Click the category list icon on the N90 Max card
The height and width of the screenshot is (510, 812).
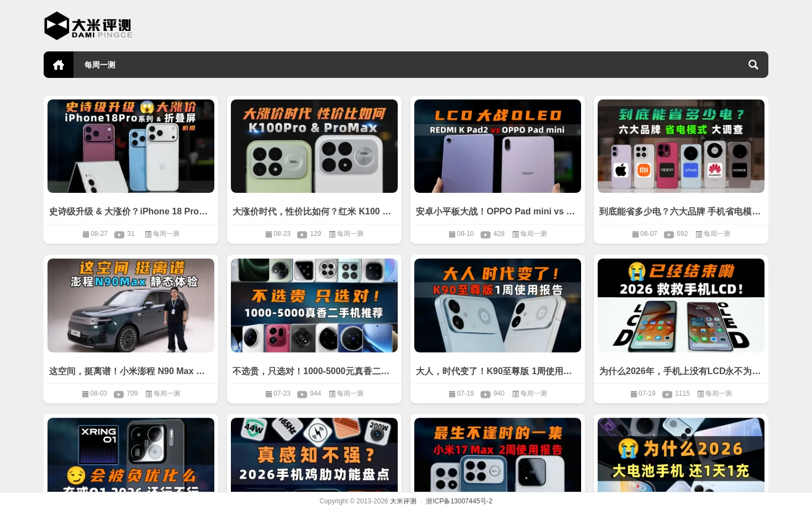149,394
